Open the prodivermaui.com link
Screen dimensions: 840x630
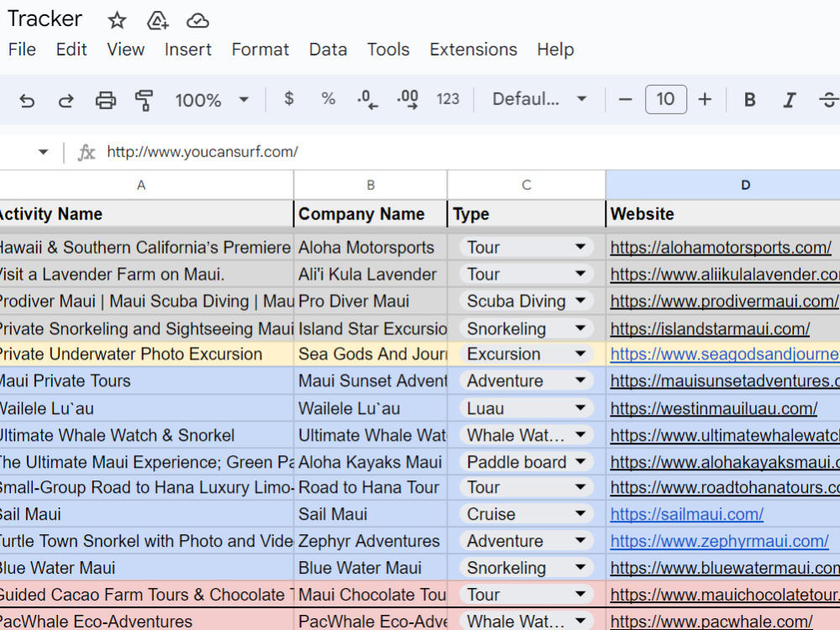(724, 301)
